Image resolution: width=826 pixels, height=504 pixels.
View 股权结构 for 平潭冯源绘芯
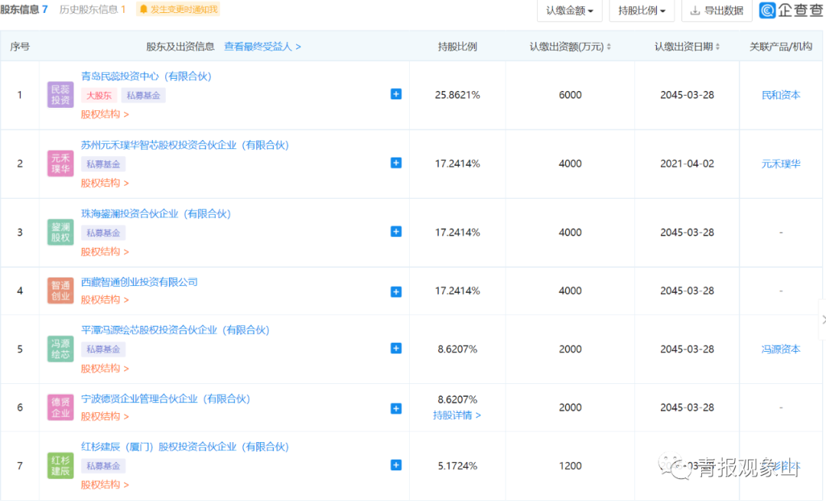pos(105,369)
